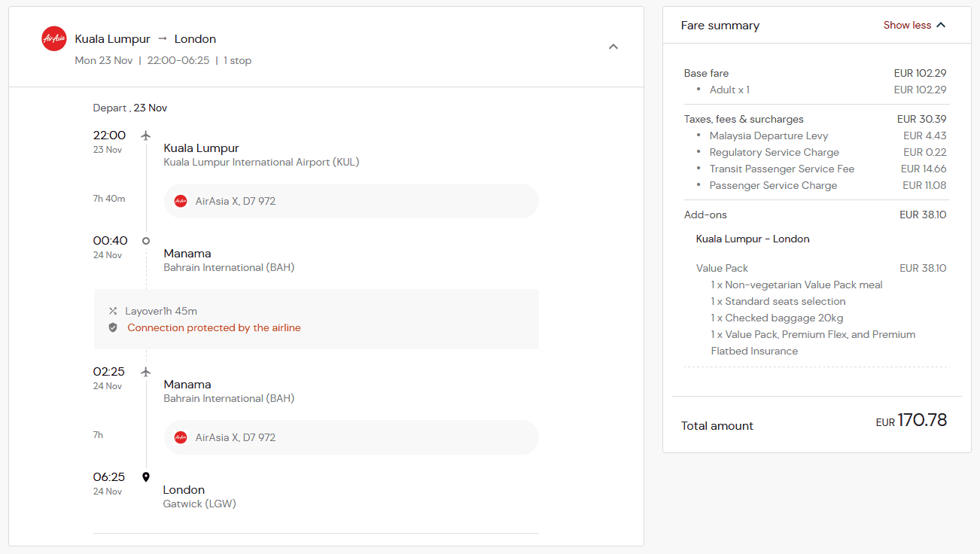Click the 7h 40m flight duration

109,199
